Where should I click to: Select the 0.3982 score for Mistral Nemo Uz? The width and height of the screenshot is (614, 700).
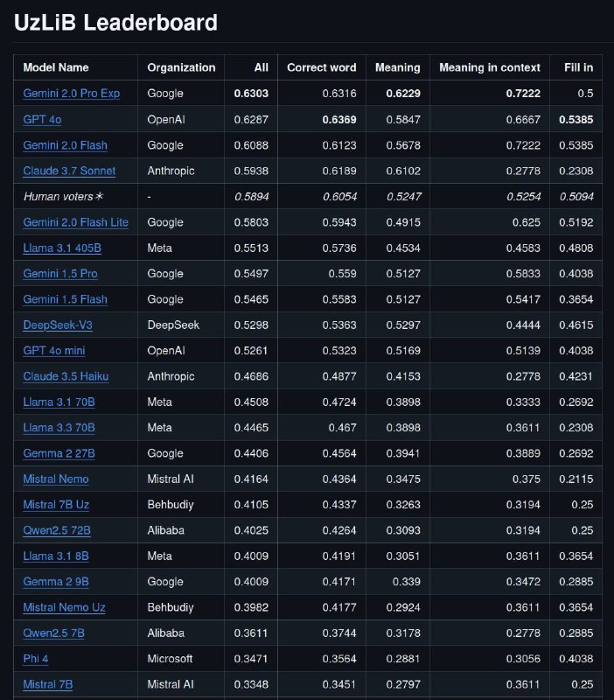point(251,607)
